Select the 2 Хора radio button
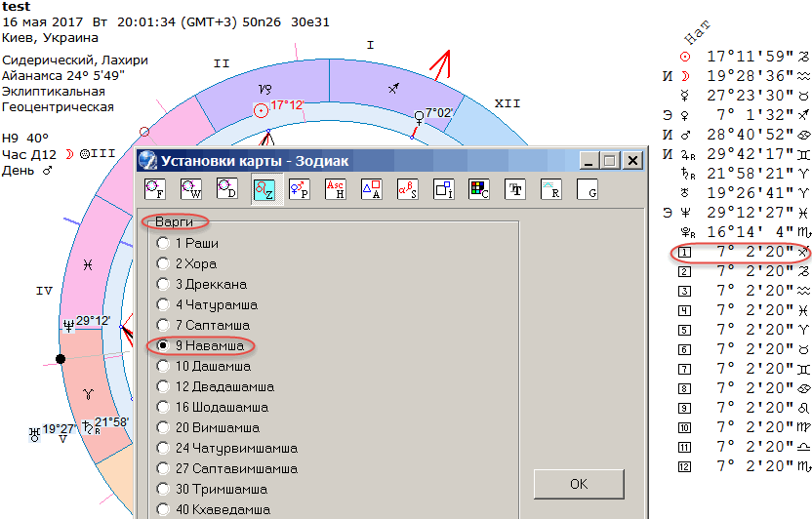The image size is (812, 519). tap(163, 263)
